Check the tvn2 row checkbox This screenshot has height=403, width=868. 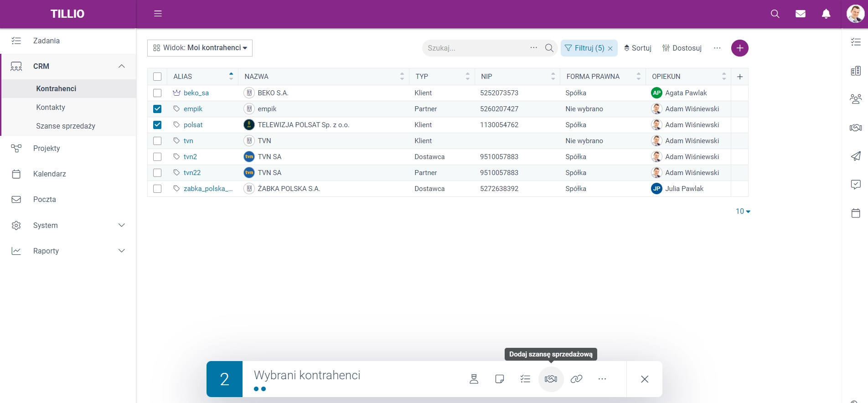click(157, 157)
